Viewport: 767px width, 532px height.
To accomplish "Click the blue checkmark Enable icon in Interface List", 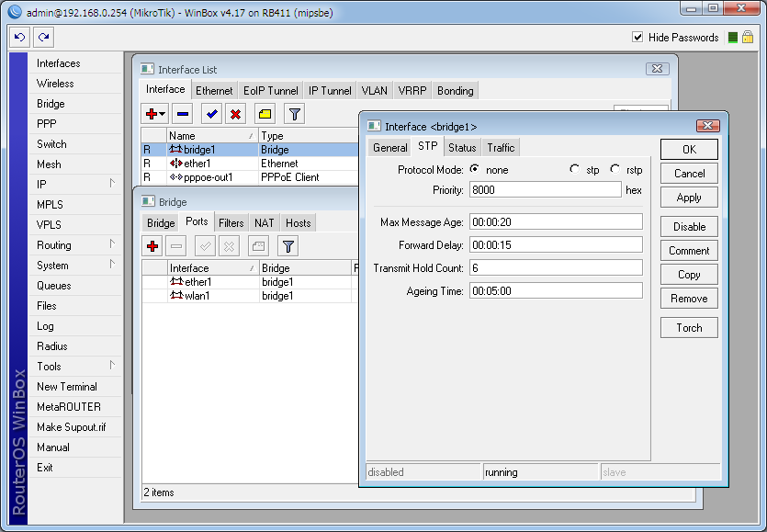I will [212, 114].
